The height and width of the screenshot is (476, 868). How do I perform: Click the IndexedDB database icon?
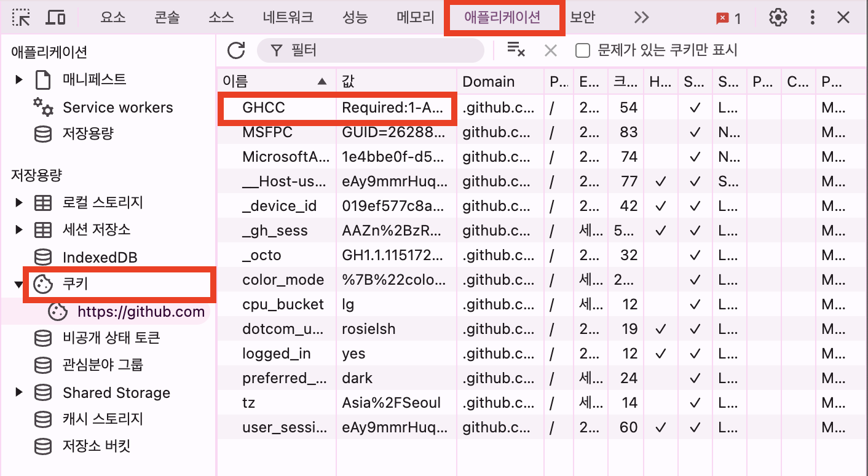coord(42,257)
